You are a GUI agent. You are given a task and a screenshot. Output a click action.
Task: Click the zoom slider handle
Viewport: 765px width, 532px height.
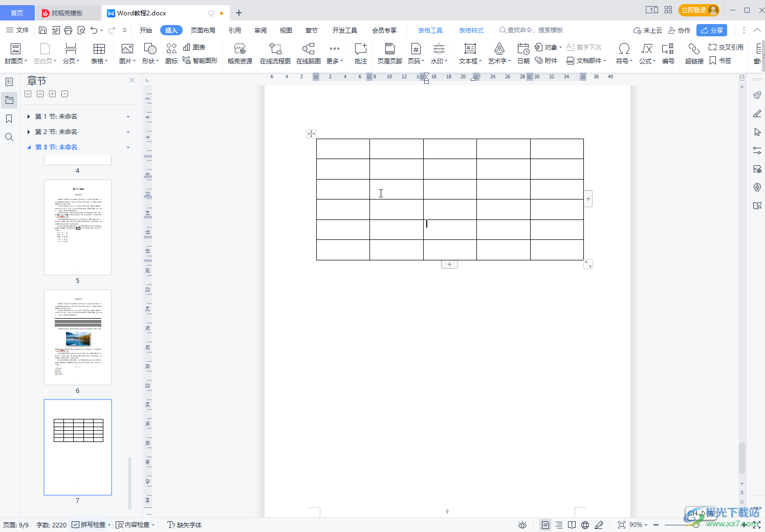696,525
